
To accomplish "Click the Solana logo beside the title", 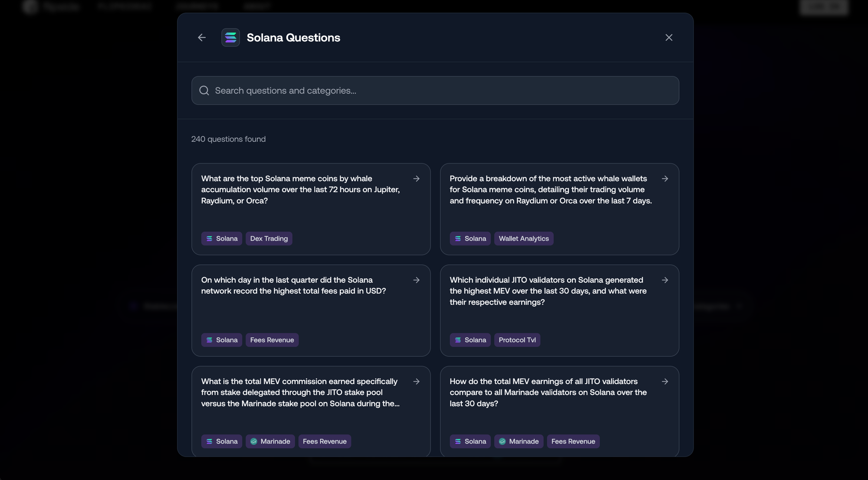I will click(230, 38).
